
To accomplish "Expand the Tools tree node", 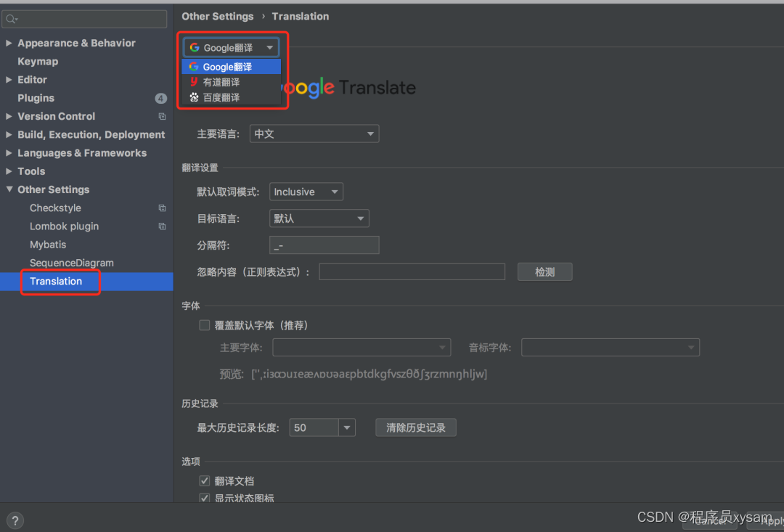I will [x=9, y=171].
